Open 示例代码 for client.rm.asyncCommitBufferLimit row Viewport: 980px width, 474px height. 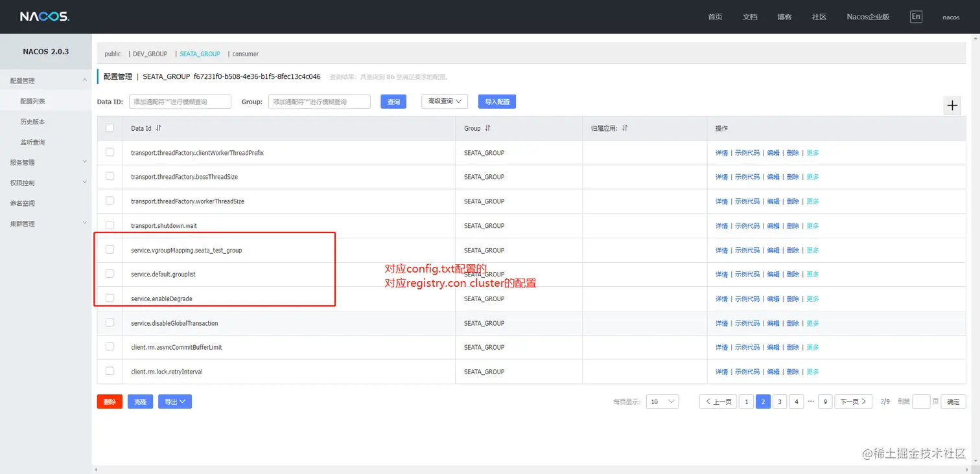point(747,348)
